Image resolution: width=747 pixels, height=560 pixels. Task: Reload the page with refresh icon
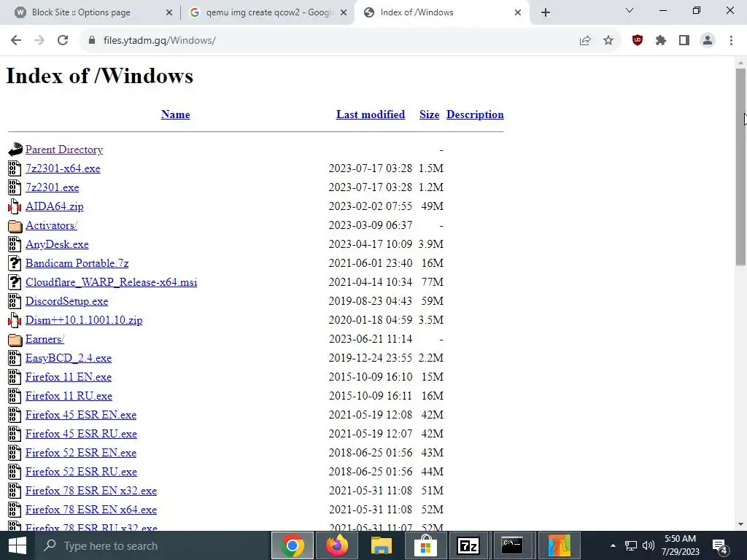coord(63,41)
